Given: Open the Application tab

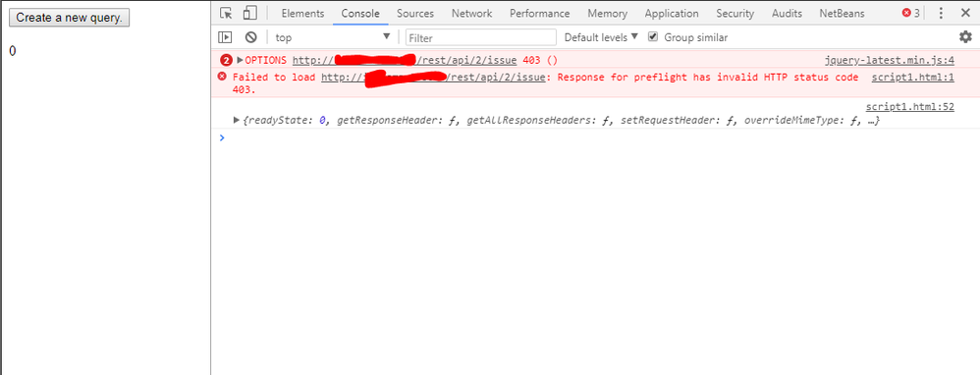Looking at the screenshot, I should (x=672, y=13).
